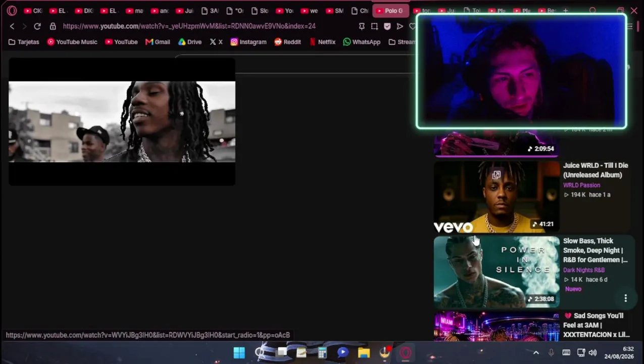644x364 pixels.
Task: Open the blue chat app in taskbar
Action: [342, 352]
